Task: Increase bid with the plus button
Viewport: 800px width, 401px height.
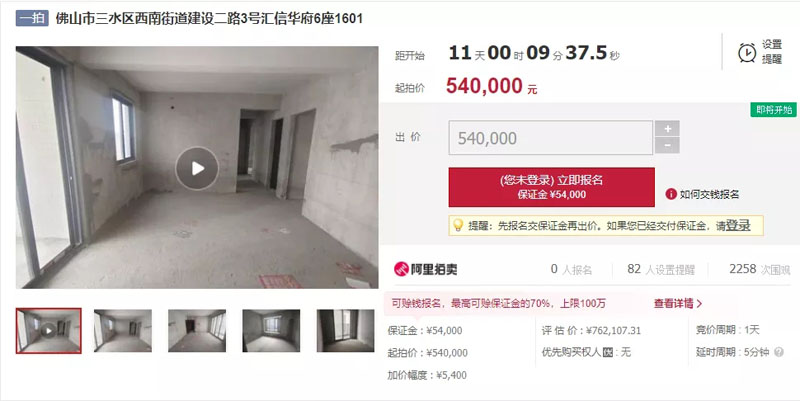Action: point(667,129)
